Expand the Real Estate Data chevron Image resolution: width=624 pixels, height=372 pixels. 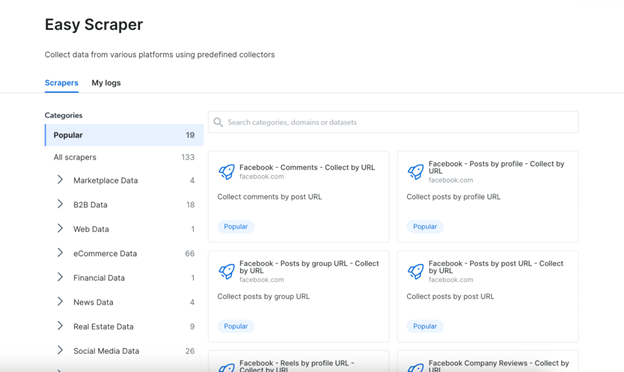tap(60, 326)
